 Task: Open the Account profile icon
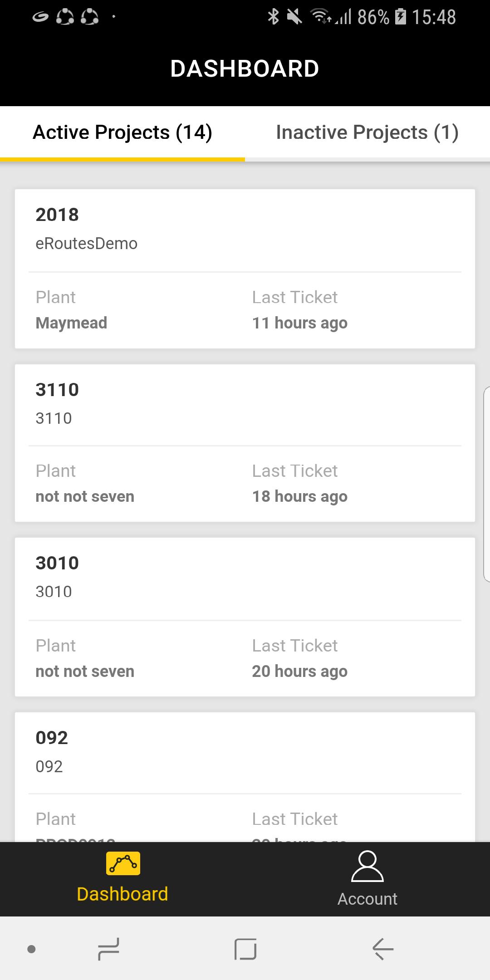click(367, 866)
